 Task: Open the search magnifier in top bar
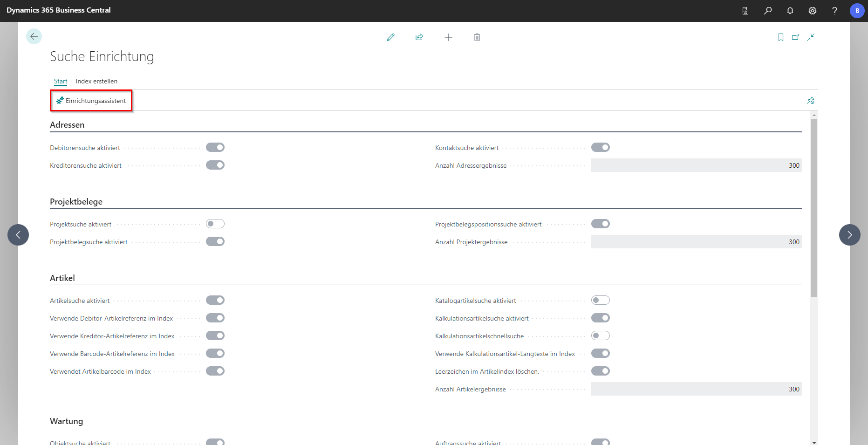[x=768, y=10]
